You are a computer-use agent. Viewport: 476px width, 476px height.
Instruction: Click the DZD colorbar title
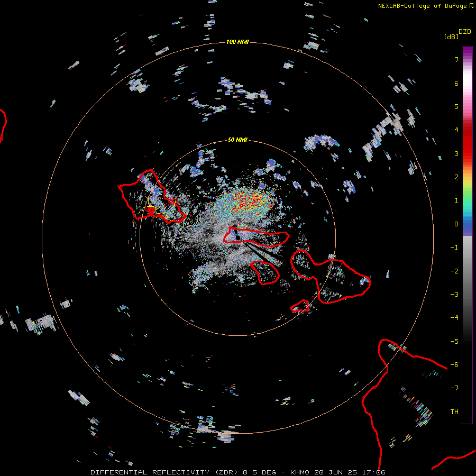coord(464,32)
